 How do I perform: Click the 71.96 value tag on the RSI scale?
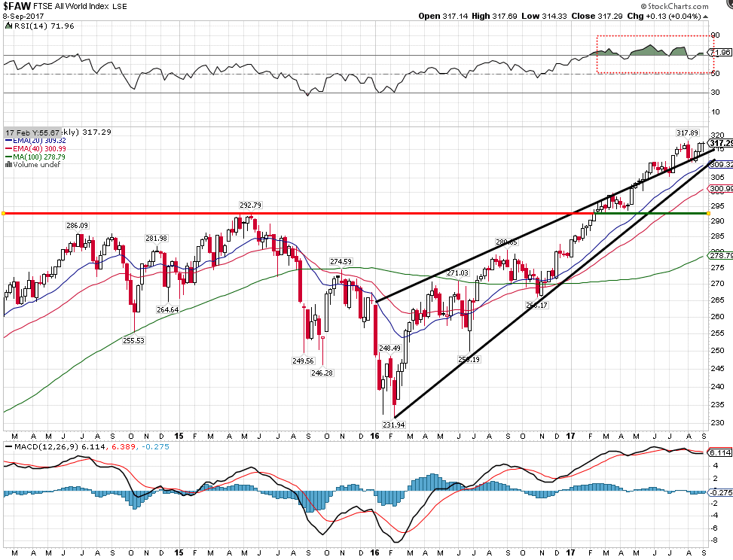tap(720, 52)
